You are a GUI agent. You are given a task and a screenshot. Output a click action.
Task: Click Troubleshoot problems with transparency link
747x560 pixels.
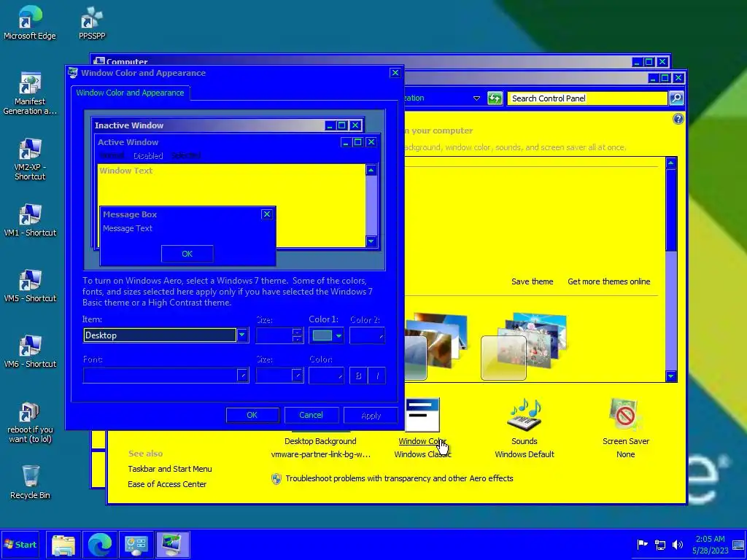pyautogui.click(x=399, y=478)
